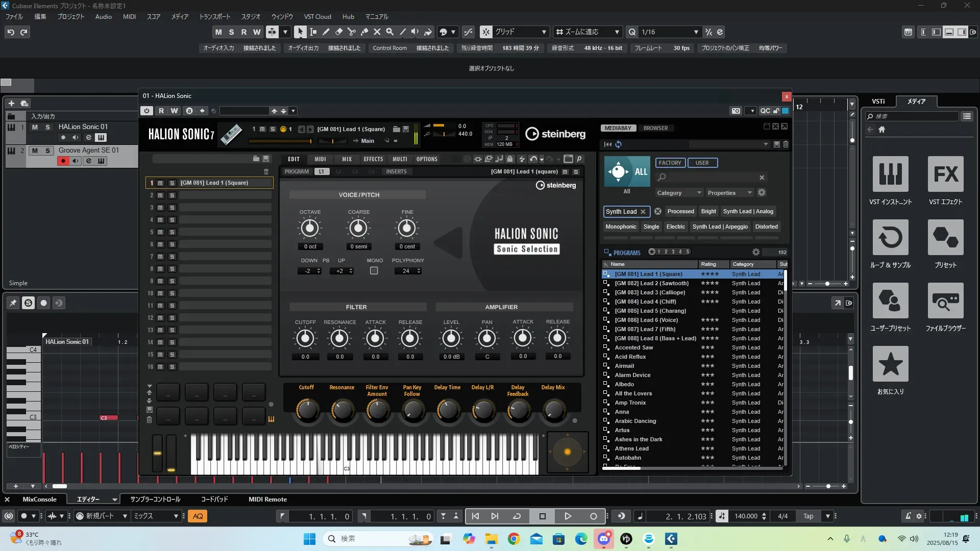Open the file browser media tile
The image size is (980, 551).
coord(945,301)
